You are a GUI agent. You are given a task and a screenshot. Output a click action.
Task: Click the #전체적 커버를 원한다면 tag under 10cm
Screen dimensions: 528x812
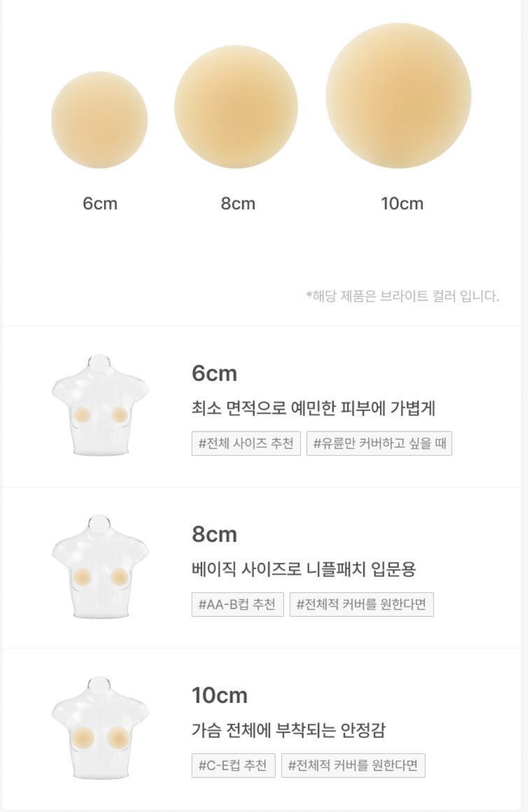point(353,765)
